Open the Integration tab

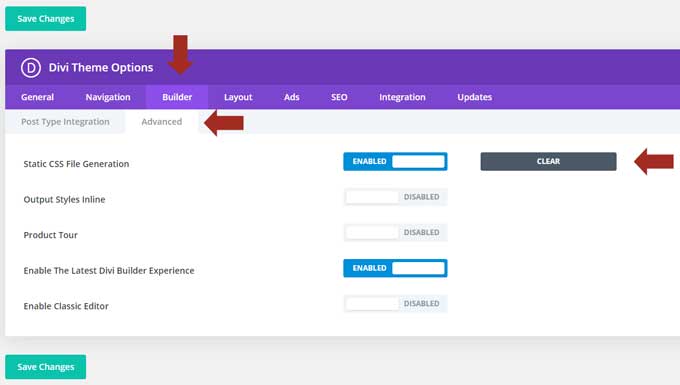click(402, 97)
